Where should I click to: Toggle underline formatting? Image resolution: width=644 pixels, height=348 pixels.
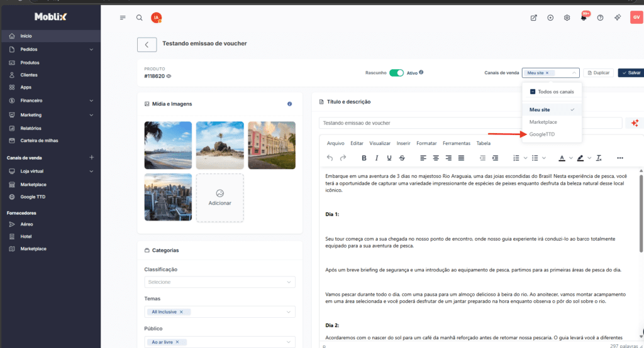tap(389, 158)
